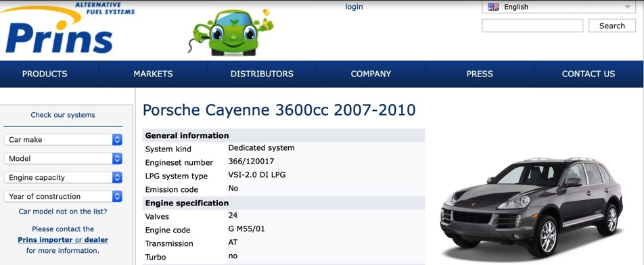The image size is (644, 265).
Task: Open the PRESS menu
Action: click(x=480, y=74)
